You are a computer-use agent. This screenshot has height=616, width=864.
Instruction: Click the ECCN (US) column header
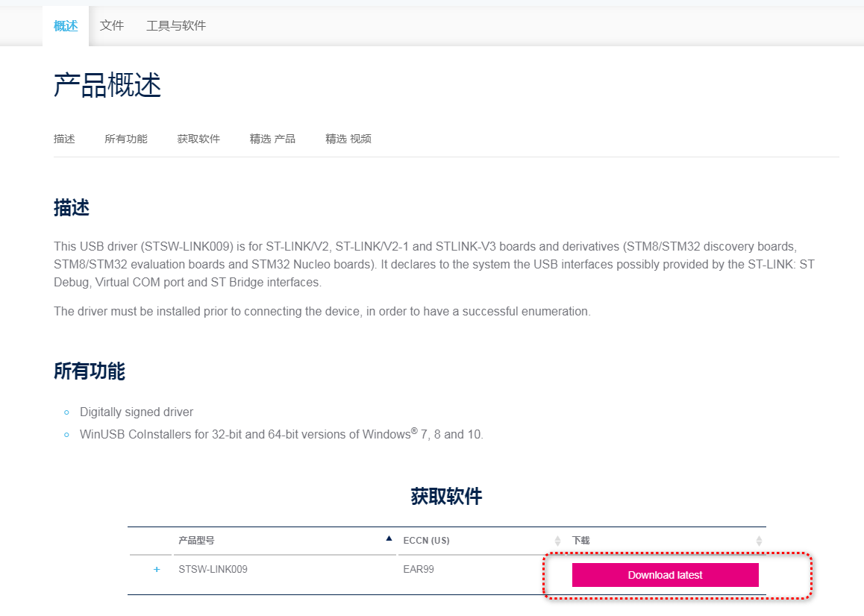[x=427, y=541]
